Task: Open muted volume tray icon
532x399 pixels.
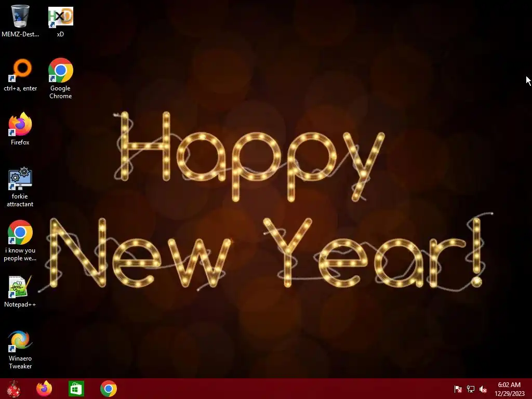Action: click(483, 389)
